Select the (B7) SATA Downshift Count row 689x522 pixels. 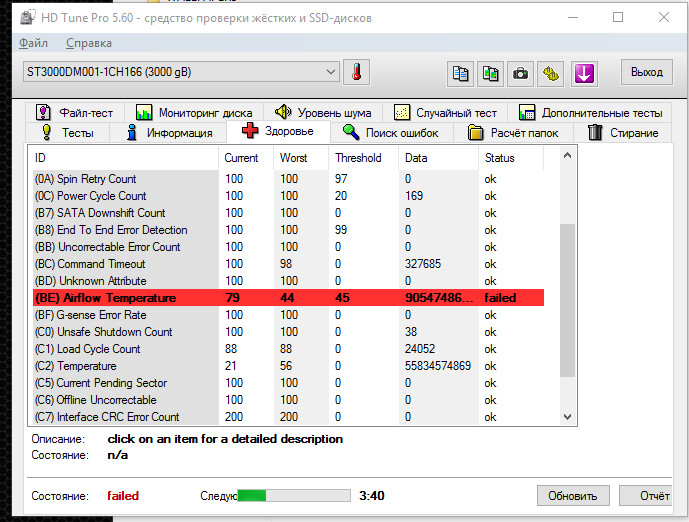click(288, 213)
